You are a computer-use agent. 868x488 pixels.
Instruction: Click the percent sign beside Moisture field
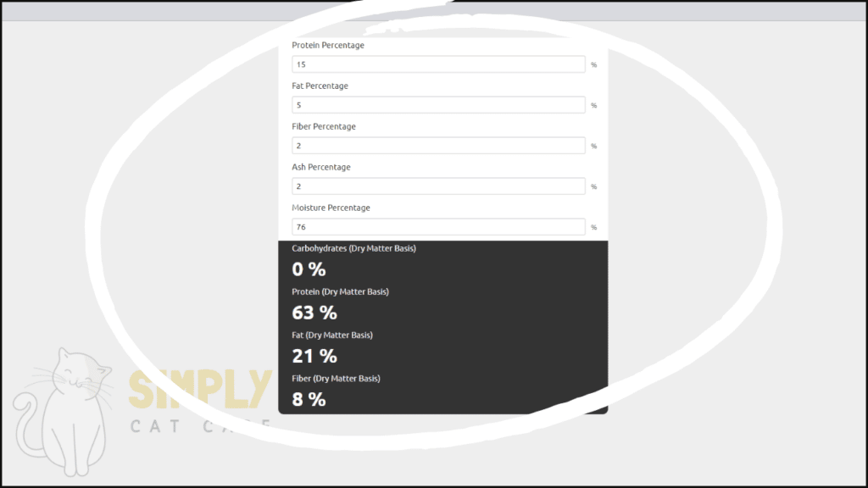coord(594,227)
